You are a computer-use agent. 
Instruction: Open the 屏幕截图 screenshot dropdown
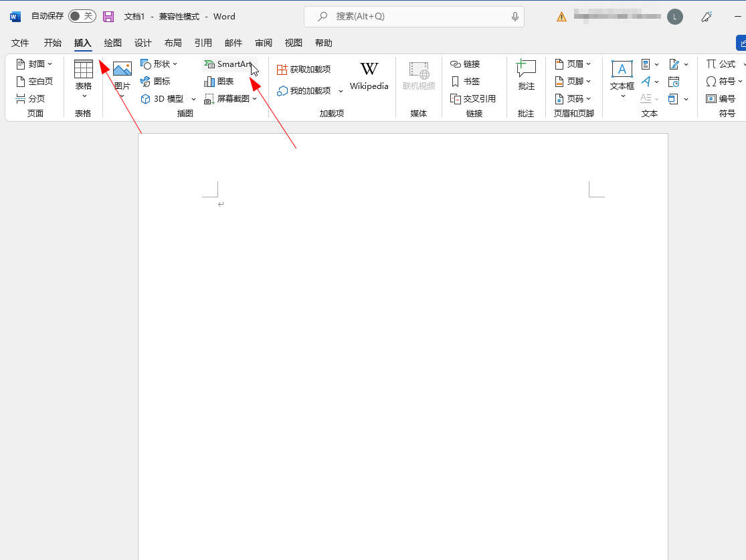tap(230, 99)
